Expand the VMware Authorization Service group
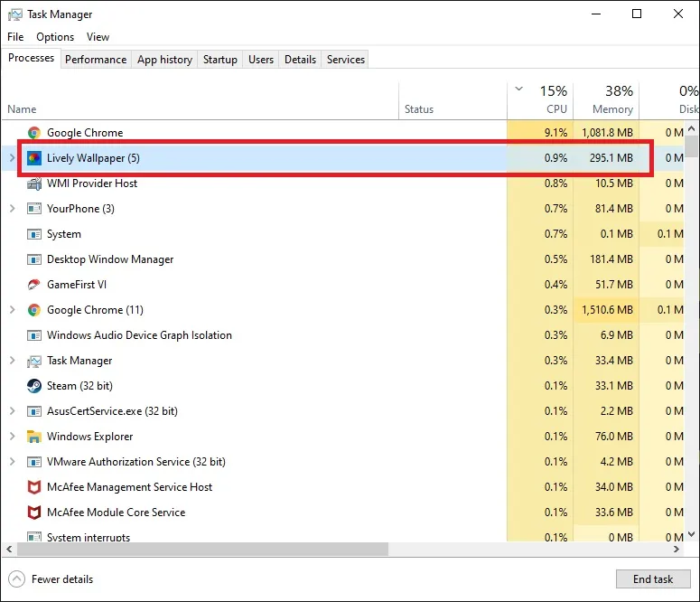 (12, 462)
